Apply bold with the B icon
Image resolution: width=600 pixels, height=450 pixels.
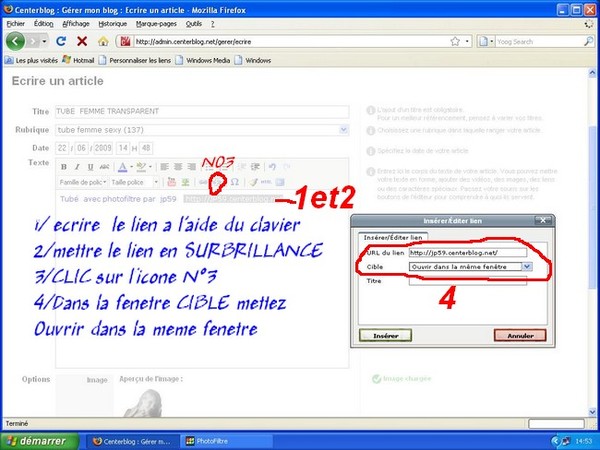click(64, 167)
